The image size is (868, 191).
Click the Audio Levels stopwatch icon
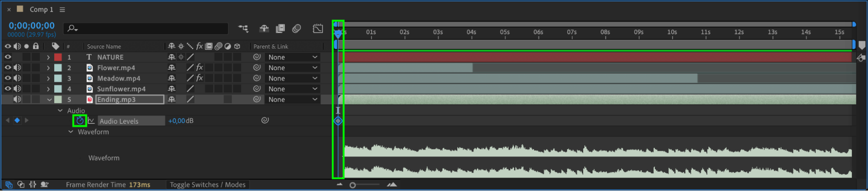pyautogui.click(x=80, y=121)
